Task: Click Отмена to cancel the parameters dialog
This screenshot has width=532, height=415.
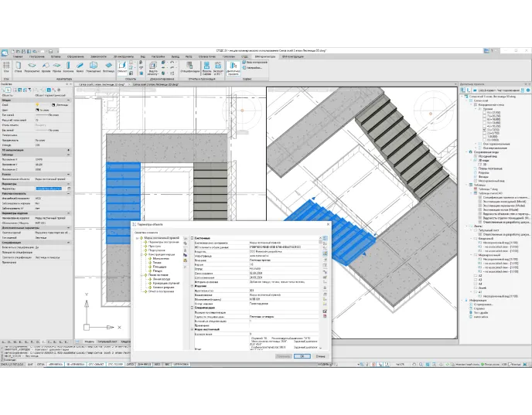Action: 321,356
